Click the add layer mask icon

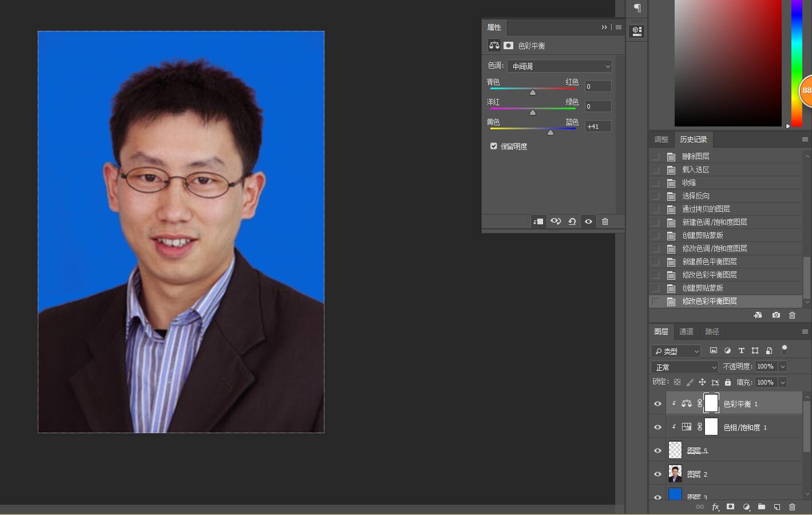730,506
